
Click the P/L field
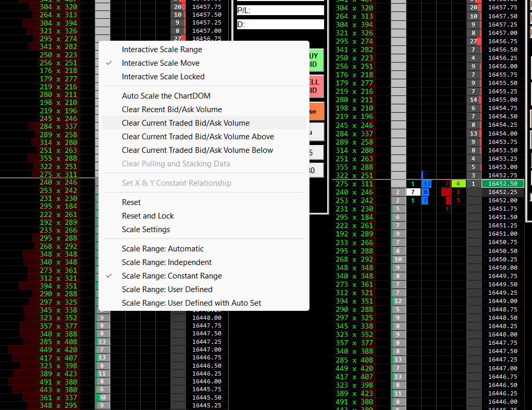click(x=280, y=10)
